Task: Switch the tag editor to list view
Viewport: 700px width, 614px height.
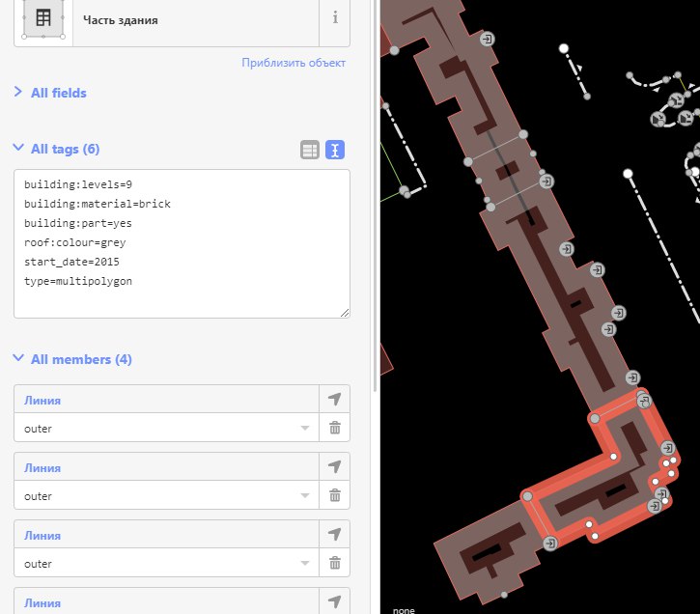Action: click(x=310, y=150)
